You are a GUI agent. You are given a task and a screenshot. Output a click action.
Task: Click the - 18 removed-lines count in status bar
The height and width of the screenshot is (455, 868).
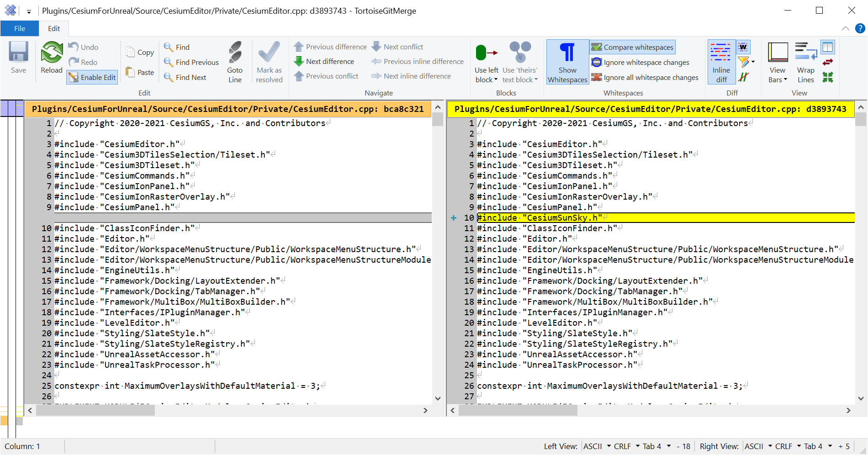tap(683, 446)
